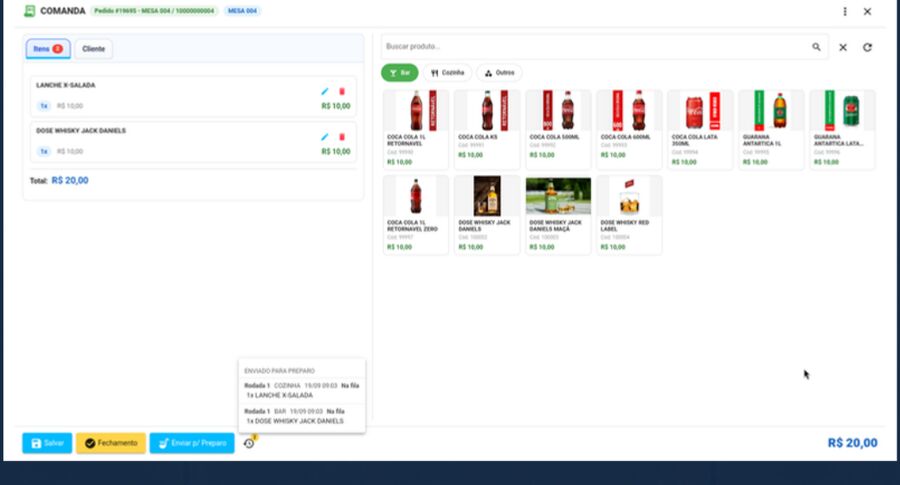
Task: Click the Pedido #19695 green badge
Action: coord(154,11)
